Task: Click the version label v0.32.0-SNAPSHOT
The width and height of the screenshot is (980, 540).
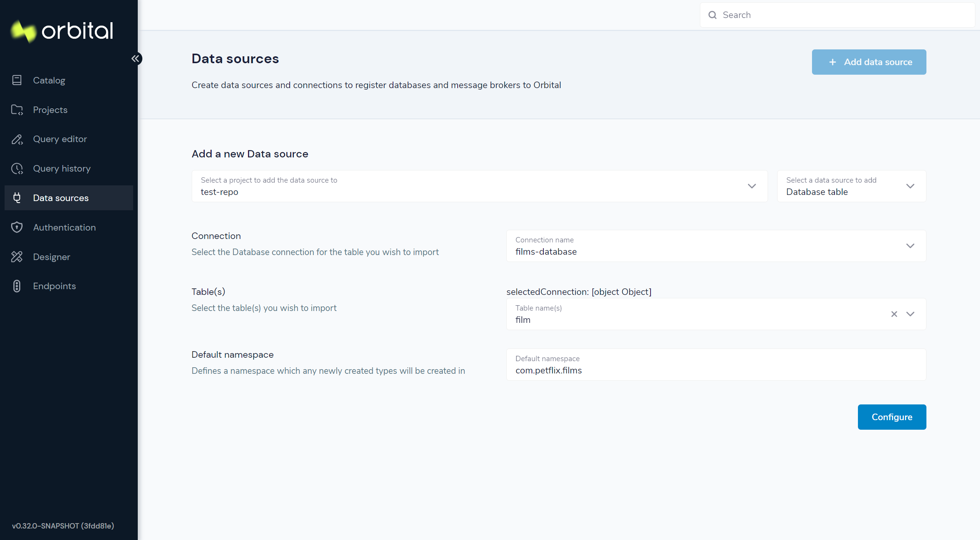Action: click(x=63, y=526)
